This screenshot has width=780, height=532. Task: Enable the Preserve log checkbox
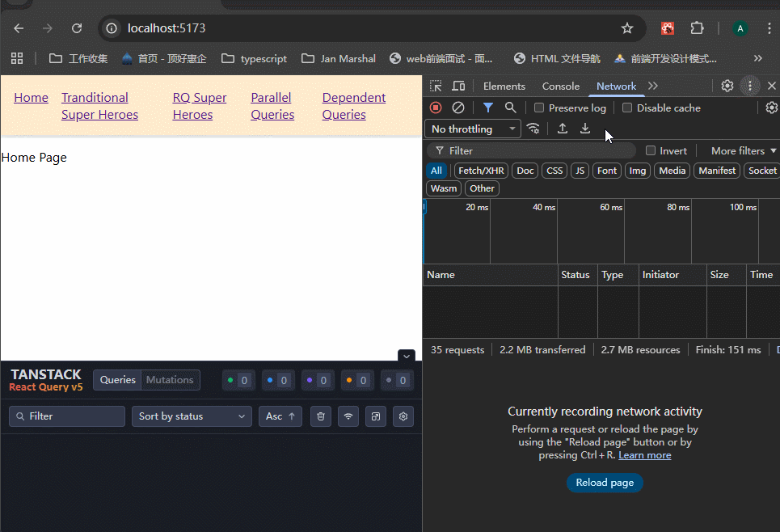[x=539, y=108]
